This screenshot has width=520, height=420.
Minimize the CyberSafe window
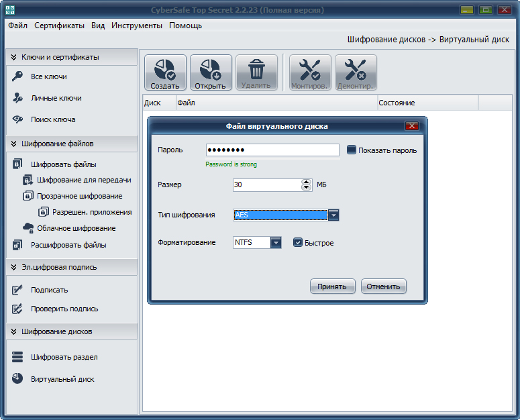pos(466,9)
